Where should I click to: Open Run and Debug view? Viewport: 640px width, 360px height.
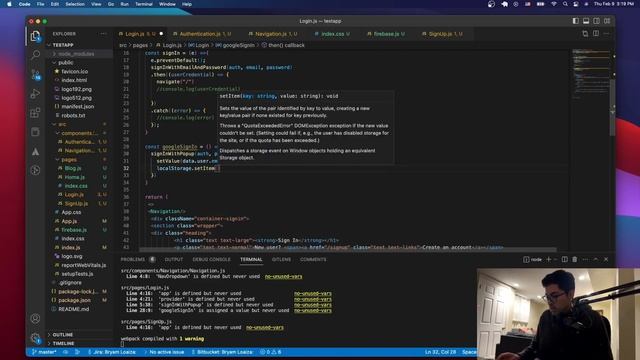coord(36,93)
